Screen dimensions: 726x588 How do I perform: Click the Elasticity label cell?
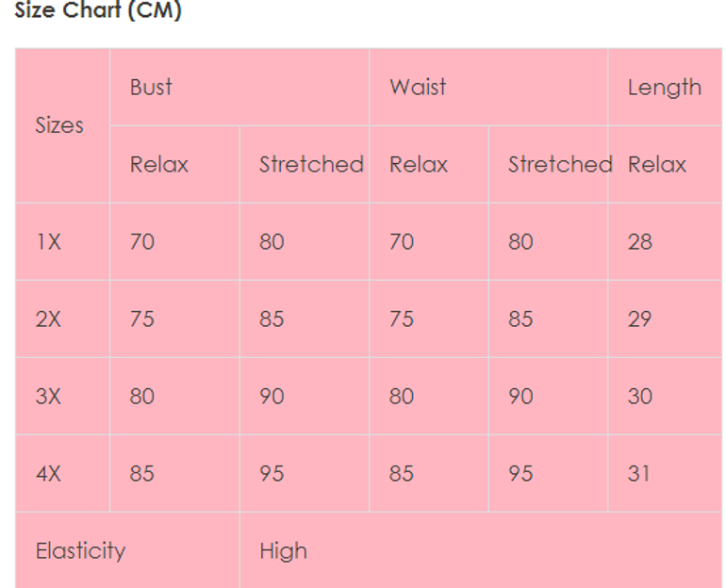click(127, 550)
